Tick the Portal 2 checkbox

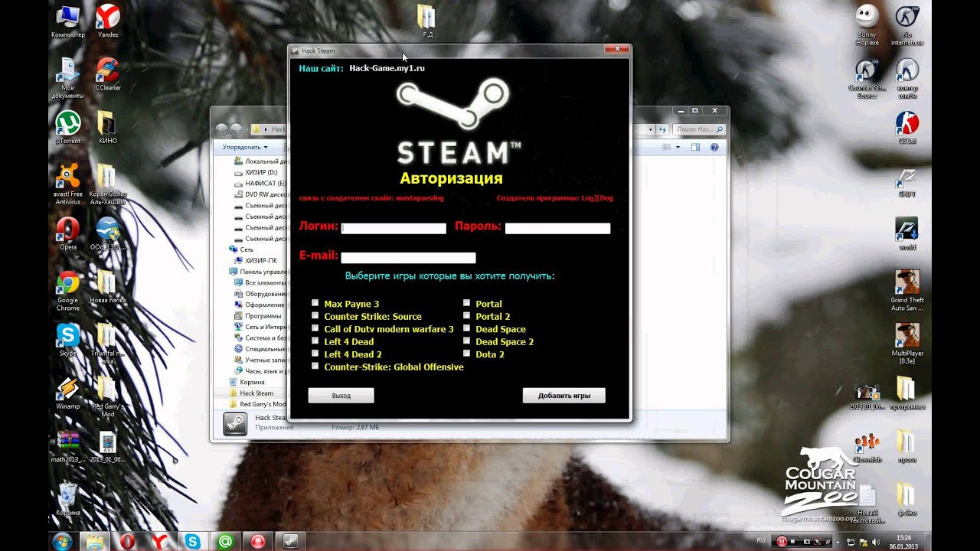coord(466,315)
